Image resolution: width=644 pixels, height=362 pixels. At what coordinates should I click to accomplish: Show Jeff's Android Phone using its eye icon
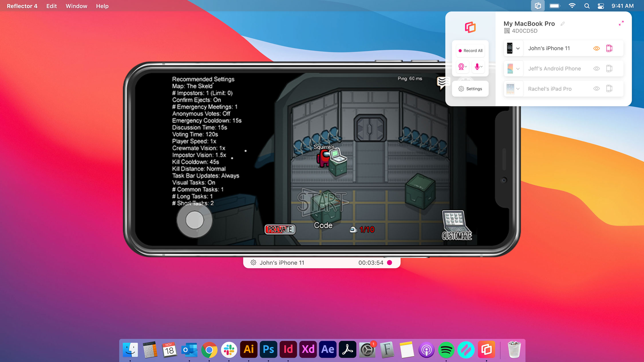(x=596, y=69)
